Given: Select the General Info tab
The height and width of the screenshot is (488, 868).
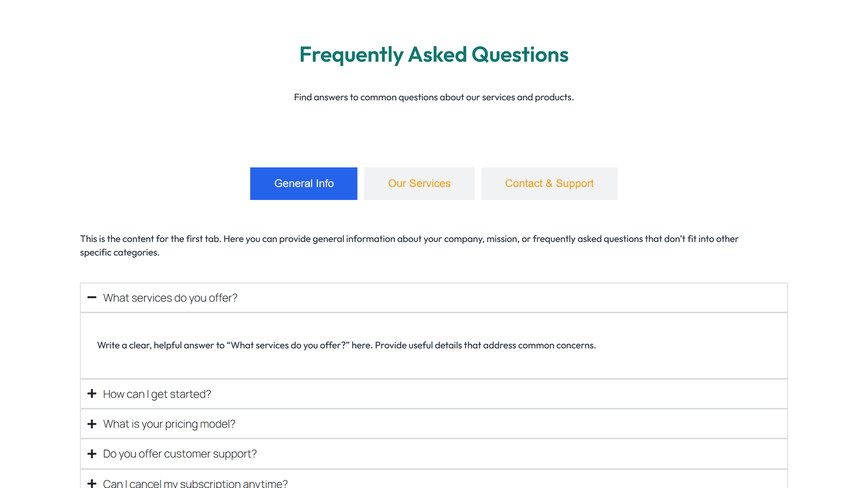Looking at the screenshot, I should [303, 183].
